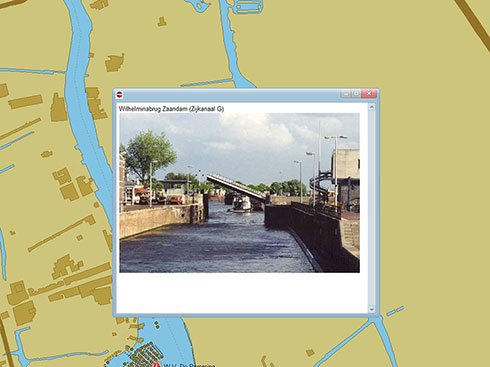Minimize the bridge photo popup window
Screen dimensions: 490x367
click(346, 93)
